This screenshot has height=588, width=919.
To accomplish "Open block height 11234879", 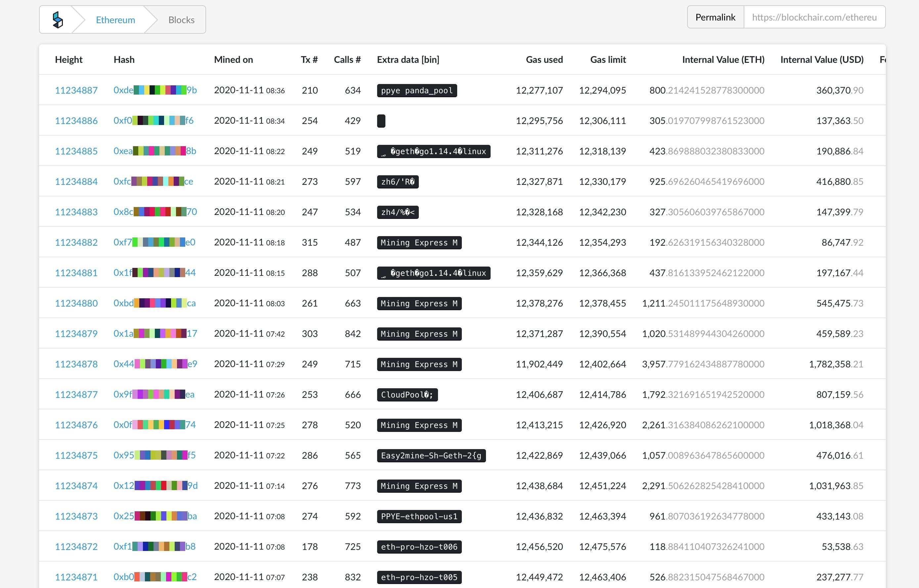I will tap(76, 334).
